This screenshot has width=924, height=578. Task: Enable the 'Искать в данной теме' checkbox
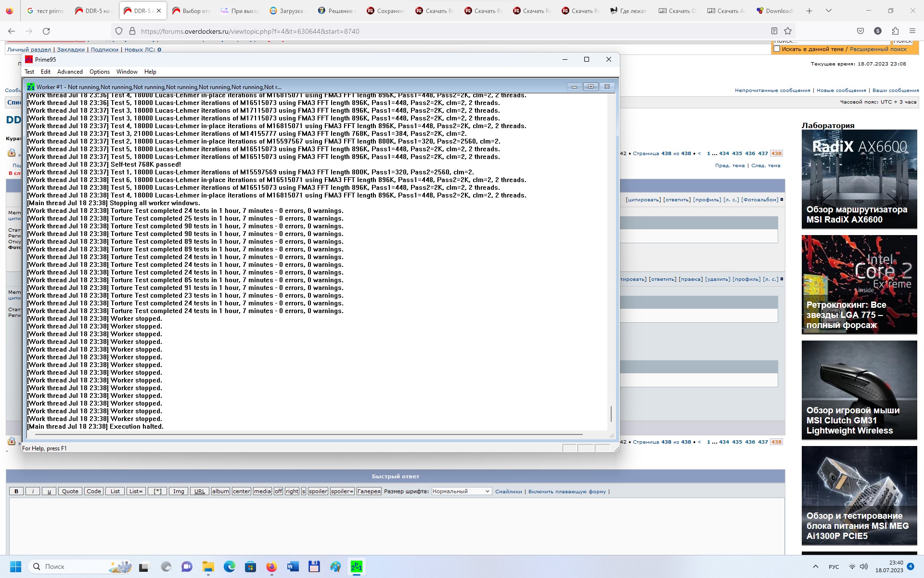[776, 49]
